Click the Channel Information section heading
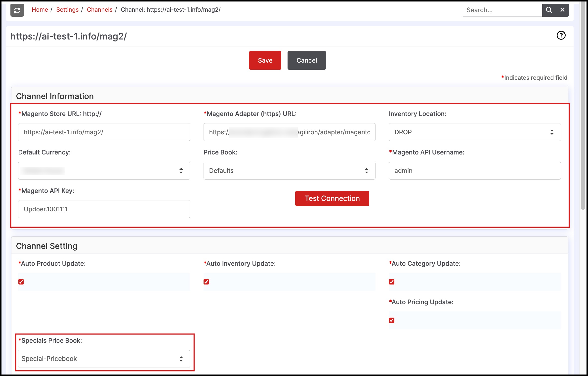 (x=55, y=96)
